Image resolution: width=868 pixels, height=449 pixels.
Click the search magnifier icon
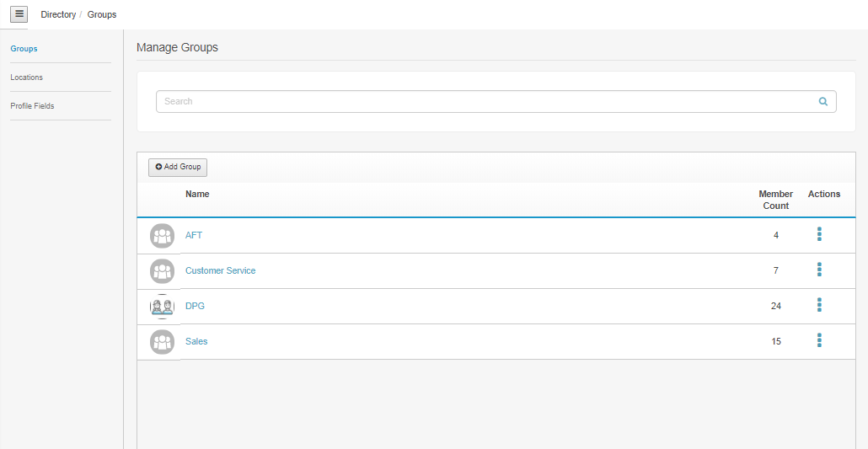(x=823, y=102)
